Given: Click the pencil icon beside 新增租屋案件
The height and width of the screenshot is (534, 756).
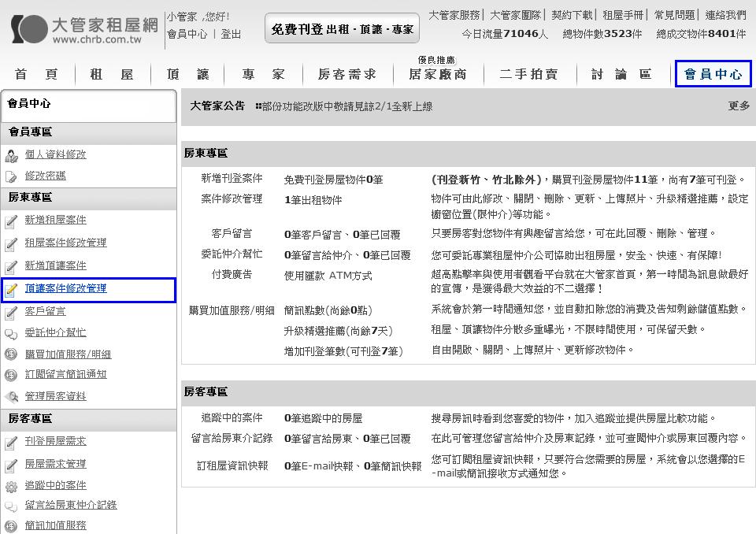Looking at the screenshot, I should point(11,221).
